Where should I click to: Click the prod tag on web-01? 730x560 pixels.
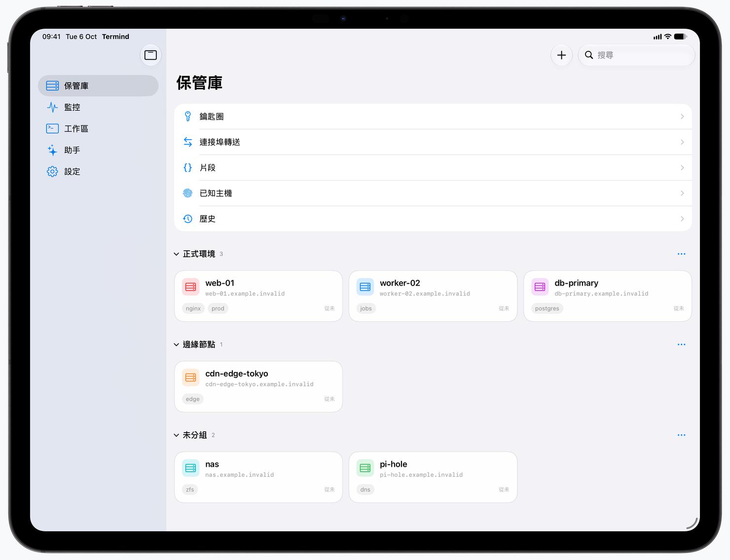click(218, 308)
